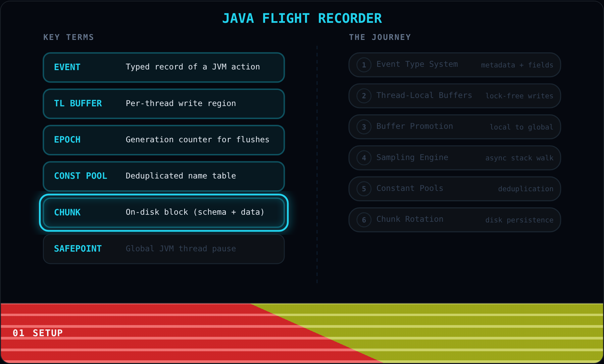Click the EPOCH definition card
604x364 pixels.
[x=164, y=140]
